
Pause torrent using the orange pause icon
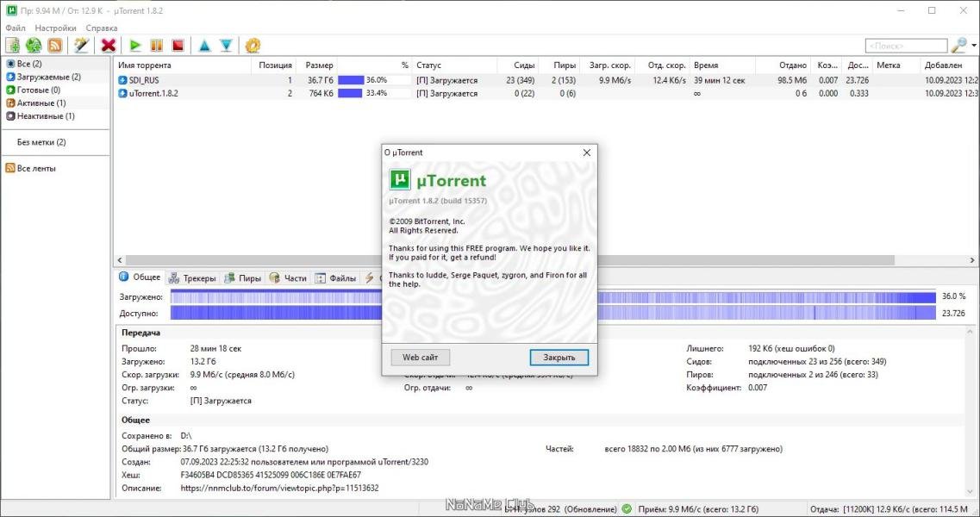[x=157, y=45]
